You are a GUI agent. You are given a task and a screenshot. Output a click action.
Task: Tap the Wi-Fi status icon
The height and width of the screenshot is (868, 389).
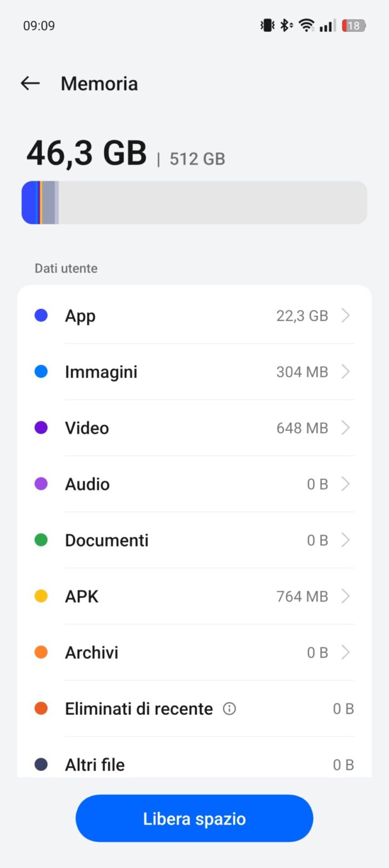(306, 26)
